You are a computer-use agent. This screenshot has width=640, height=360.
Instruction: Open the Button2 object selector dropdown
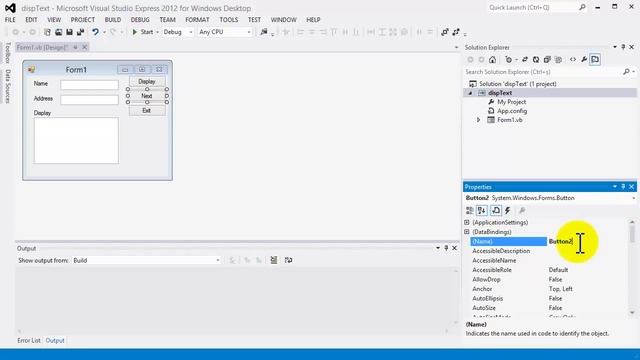pos(633,198)
